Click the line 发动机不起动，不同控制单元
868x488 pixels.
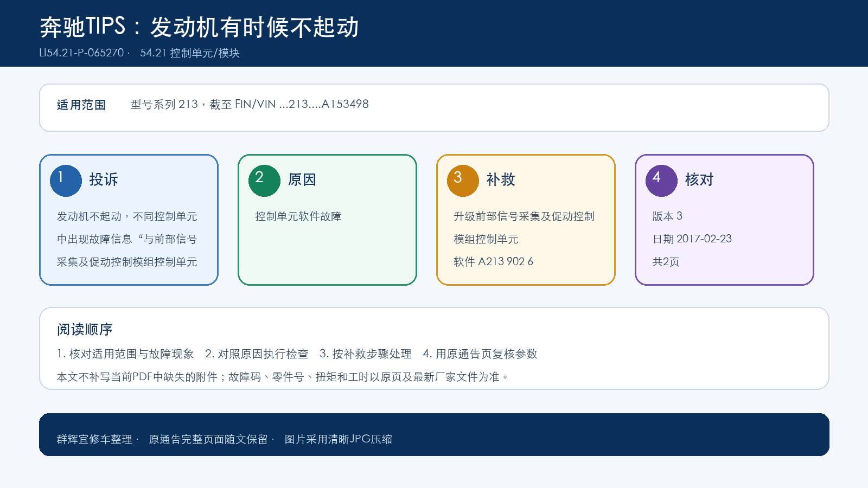127,216
